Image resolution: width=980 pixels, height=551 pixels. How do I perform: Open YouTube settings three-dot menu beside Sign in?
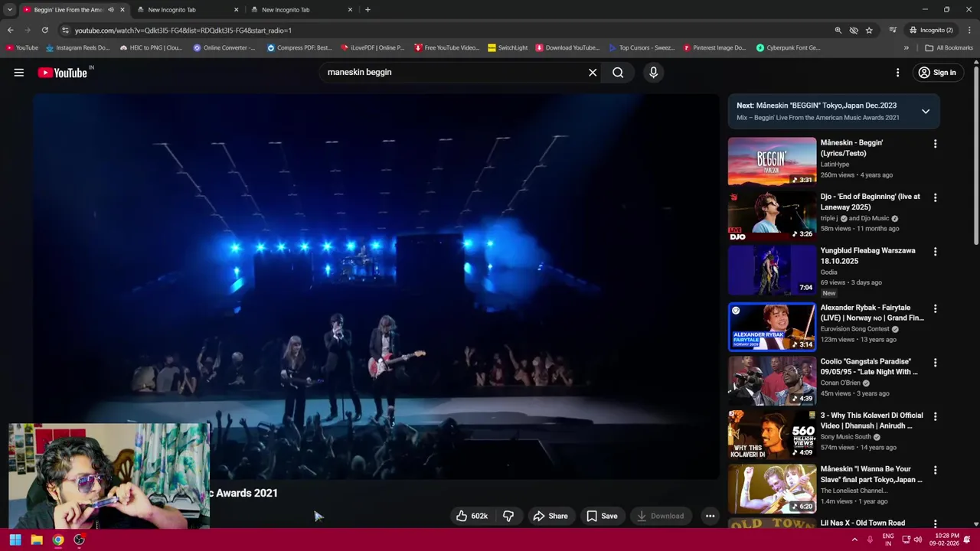[897, 73]
